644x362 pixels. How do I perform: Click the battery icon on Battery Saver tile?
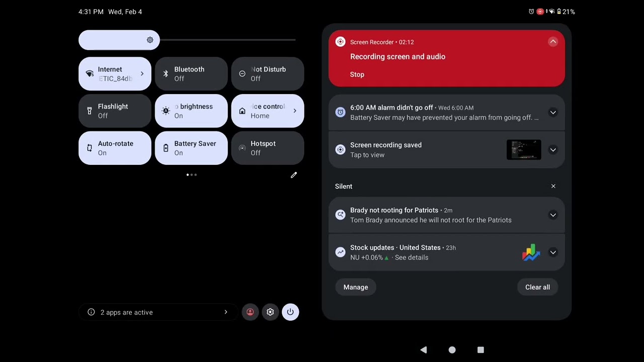(x=166, y=148)
